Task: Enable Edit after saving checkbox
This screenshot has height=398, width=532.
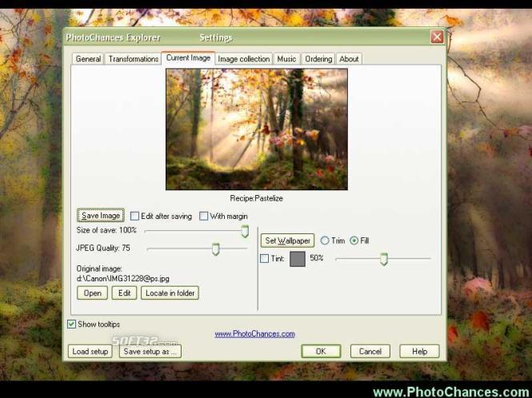Action: [134, 216]
